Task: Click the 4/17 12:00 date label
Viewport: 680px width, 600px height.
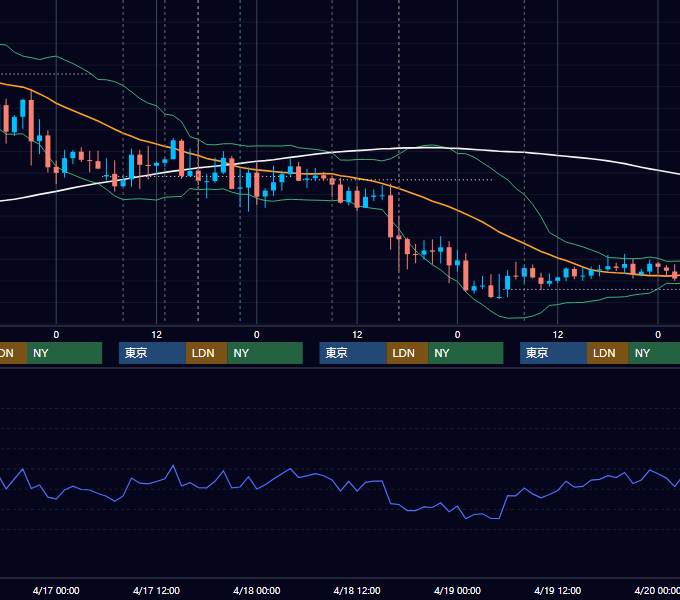Action: pos(156,590)
